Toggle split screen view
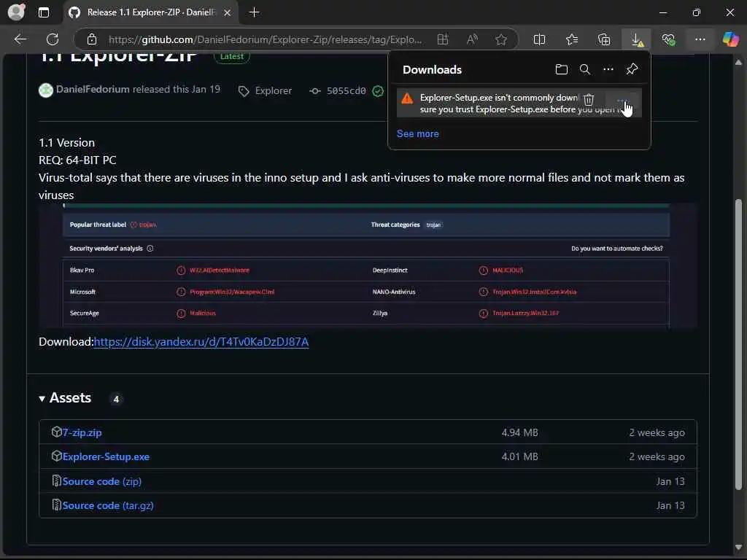The height and width of the screenshot is (560, 747). (539, 39)
